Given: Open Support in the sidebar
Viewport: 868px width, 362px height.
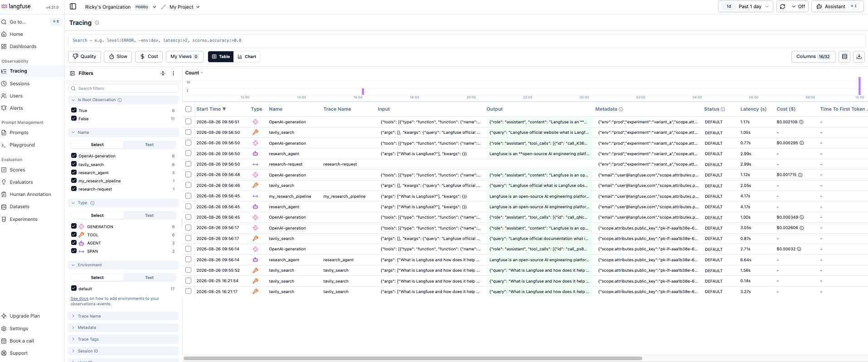Looking at the screenshot, I should (18, 353).
